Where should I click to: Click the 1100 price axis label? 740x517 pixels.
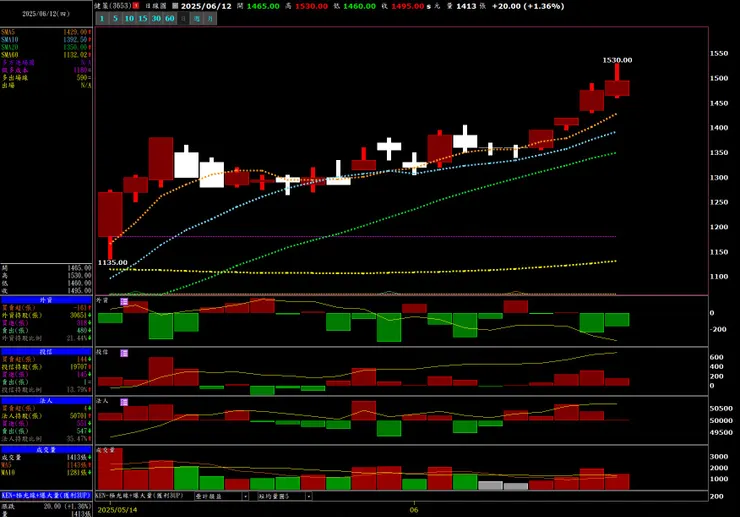tap(719, 277)
